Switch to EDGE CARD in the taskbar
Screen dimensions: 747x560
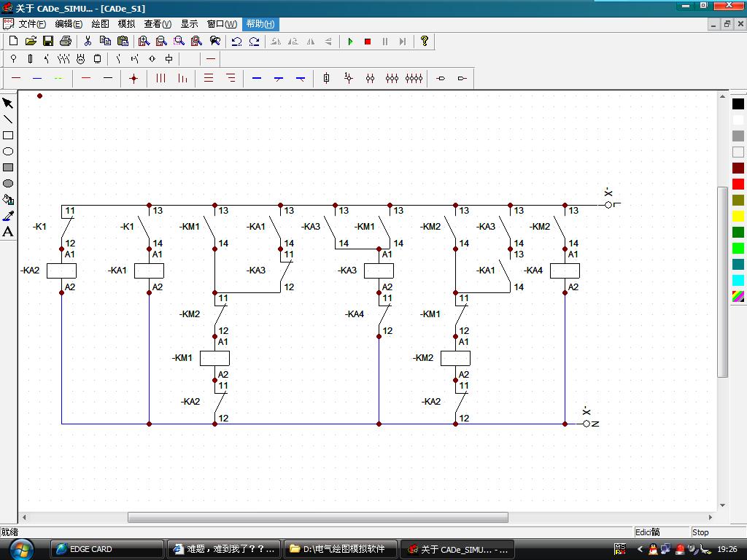point(107,549)
